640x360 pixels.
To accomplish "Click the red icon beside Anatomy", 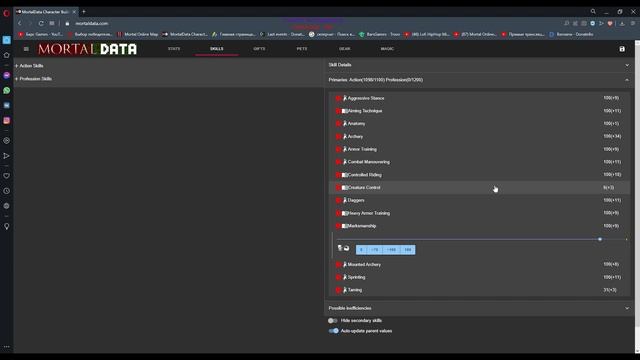I will coord(338,124).
